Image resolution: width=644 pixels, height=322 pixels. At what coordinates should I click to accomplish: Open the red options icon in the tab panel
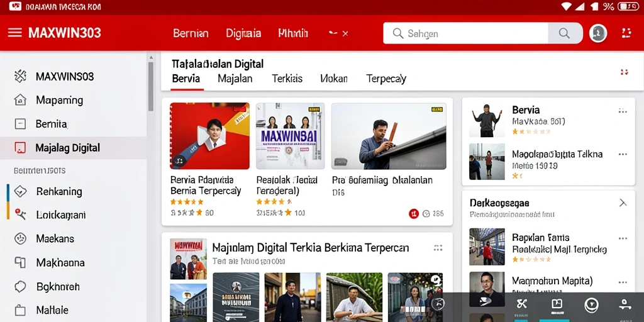(625, 72)
